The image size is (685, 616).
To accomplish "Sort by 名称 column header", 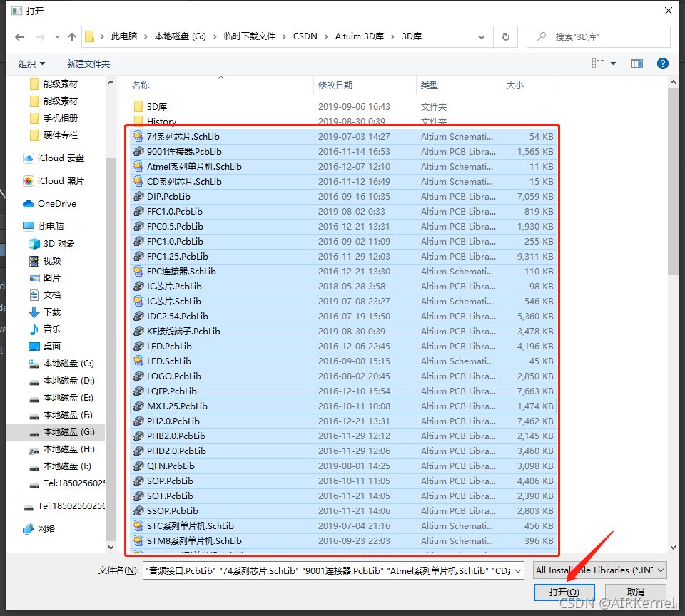I will (x=141, y=85).
